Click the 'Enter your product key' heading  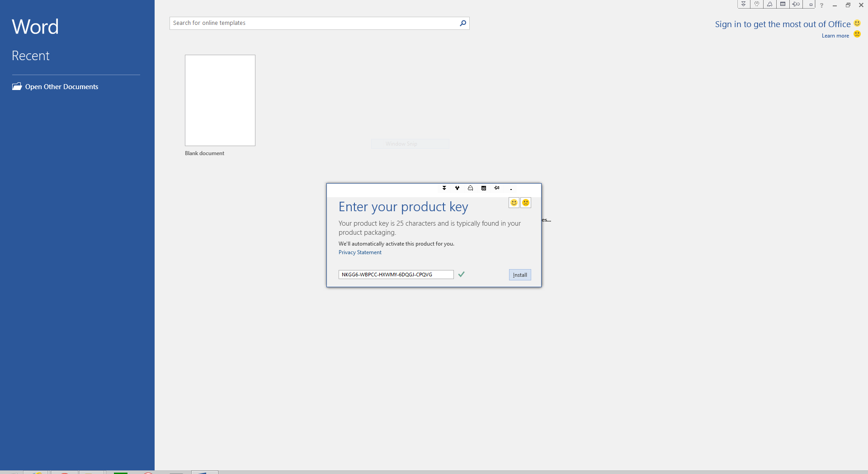pyautogui.click(x=403, y=207)
